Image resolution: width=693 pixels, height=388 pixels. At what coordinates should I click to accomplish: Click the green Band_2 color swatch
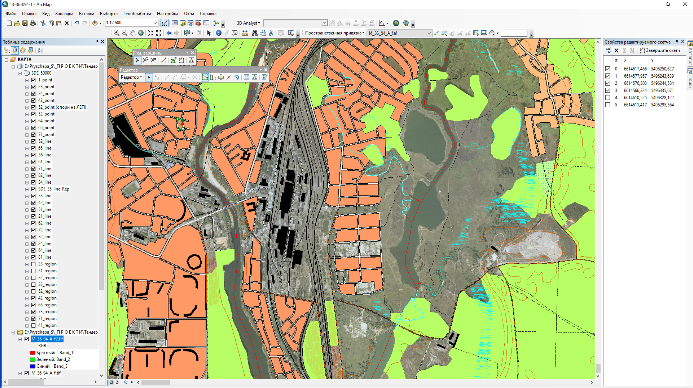click(32, 359)
